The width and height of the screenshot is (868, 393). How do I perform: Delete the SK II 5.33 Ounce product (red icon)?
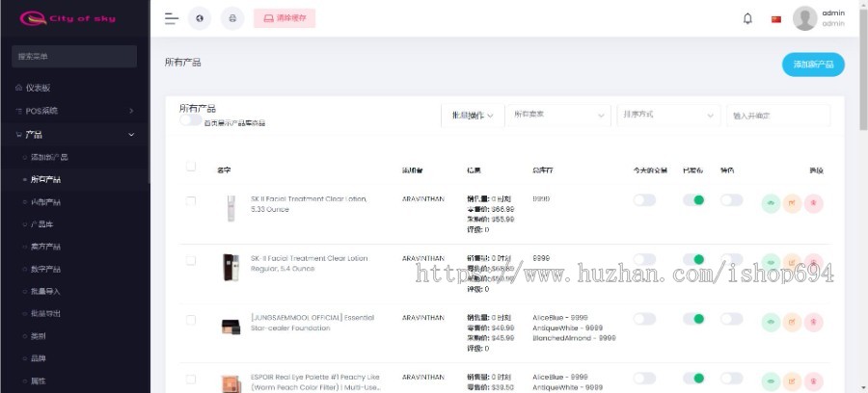pos(814,203)
